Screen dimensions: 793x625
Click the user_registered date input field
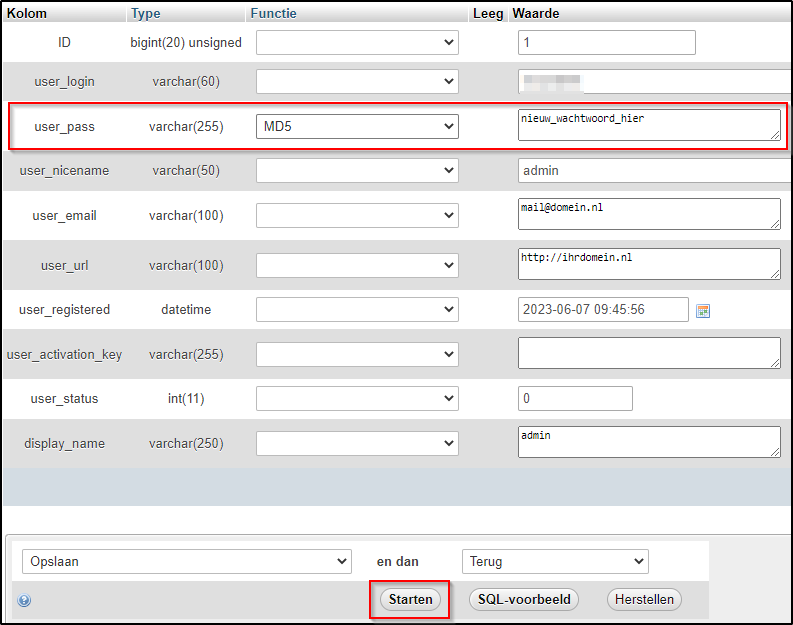[603, 310]
